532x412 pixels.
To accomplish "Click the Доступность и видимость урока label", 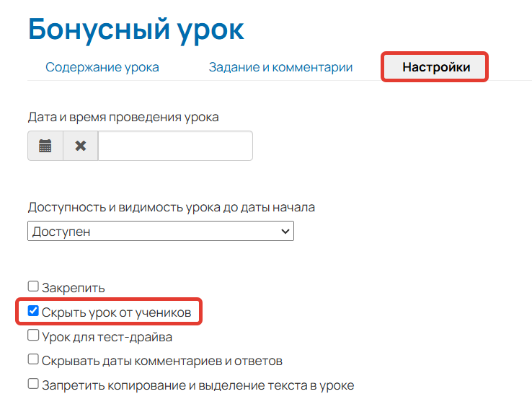I will click(x=172, y=207).
